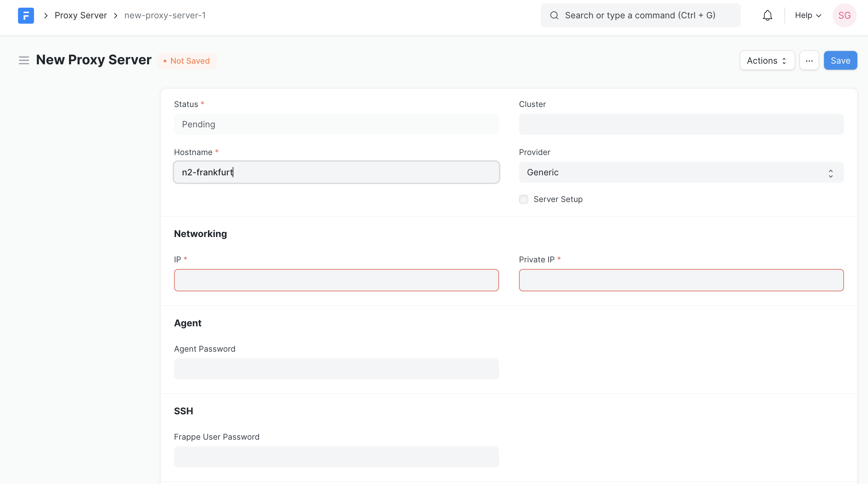The height and width of the screenshot is (484, 868).
Task: Navigate to Proxy Server breadcrumb
Action: tap(81, 15)
